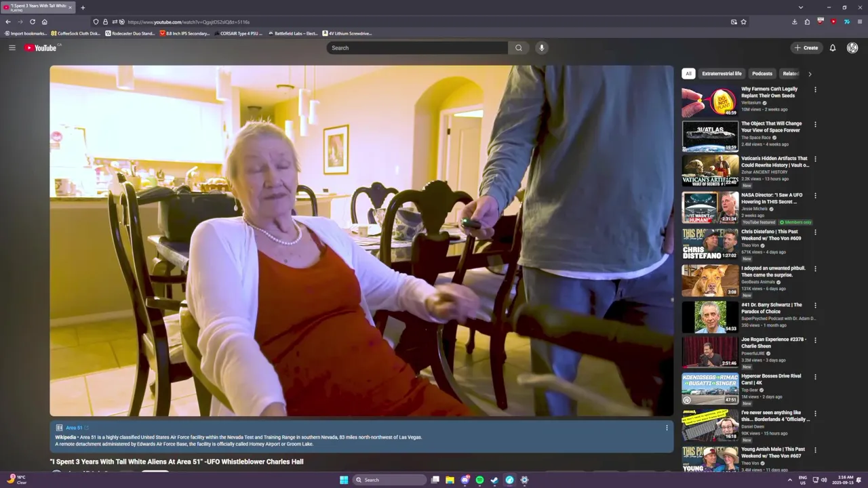Viewport: 868px width, 488px height.
Task: Reload the page with the refresh icon
Action: pos(32,22)
